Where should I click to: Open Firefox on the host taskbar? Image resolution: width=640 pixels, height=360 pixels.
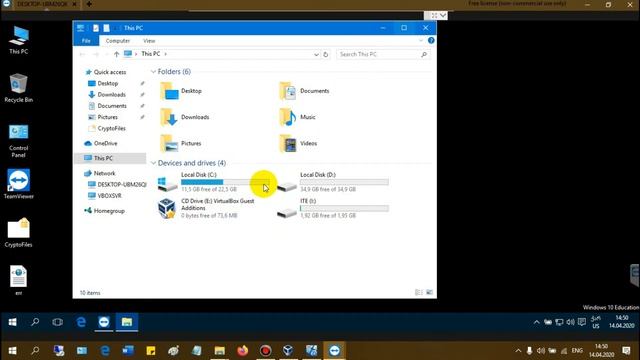(242, 351)
